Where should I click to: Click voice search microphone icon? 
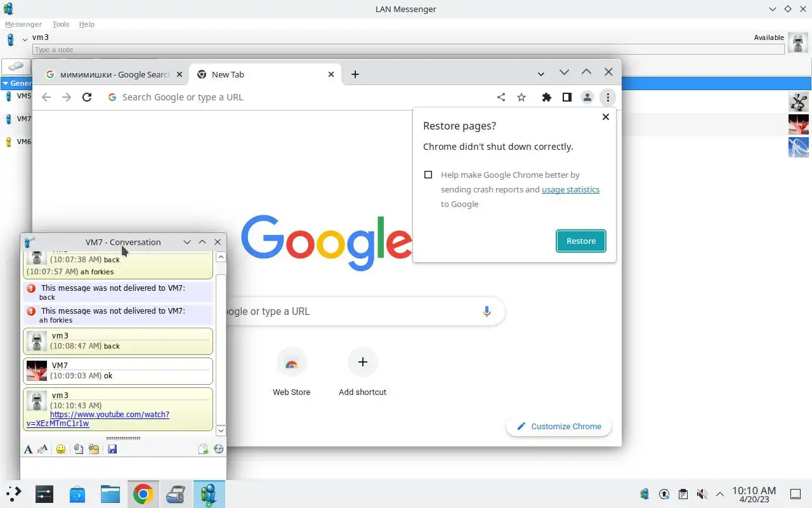pyautogui.click(x=487, y=311)
